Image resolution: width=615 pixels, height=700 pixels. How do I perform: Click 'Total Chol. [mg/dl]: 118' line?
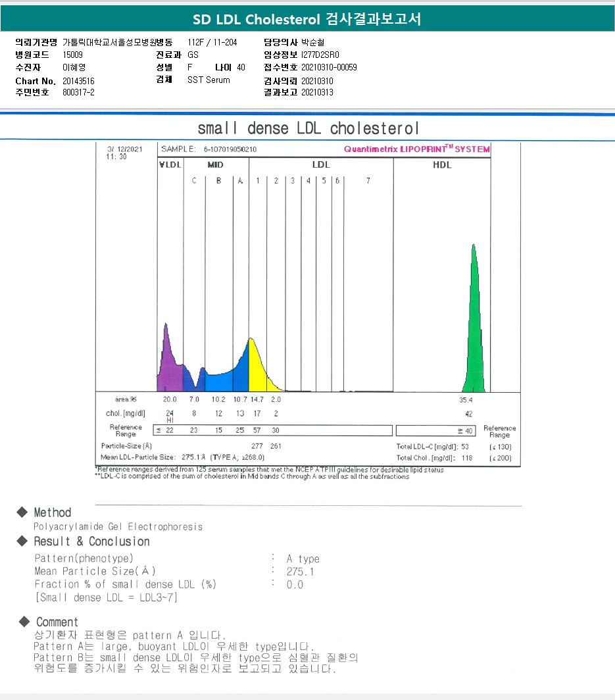click(434, 458)
